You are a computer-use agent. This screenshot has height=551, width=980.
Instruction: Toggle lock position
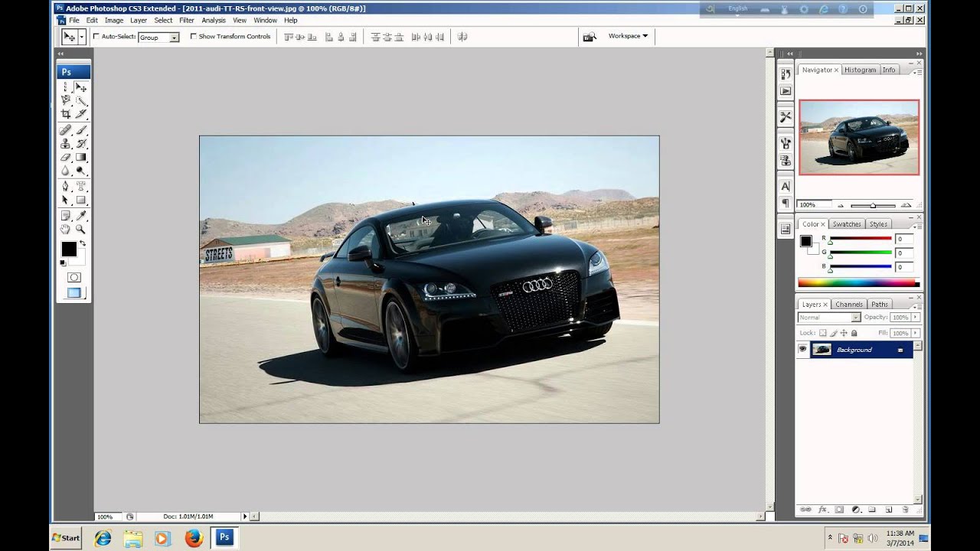pyautogui.click(x=844, y=333)
